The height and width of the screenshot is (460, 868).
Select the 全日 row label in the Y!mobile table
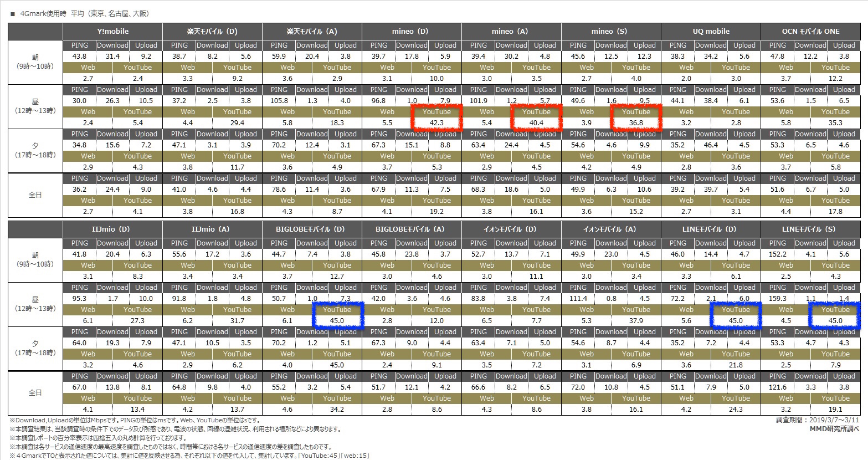coord(35,195)
